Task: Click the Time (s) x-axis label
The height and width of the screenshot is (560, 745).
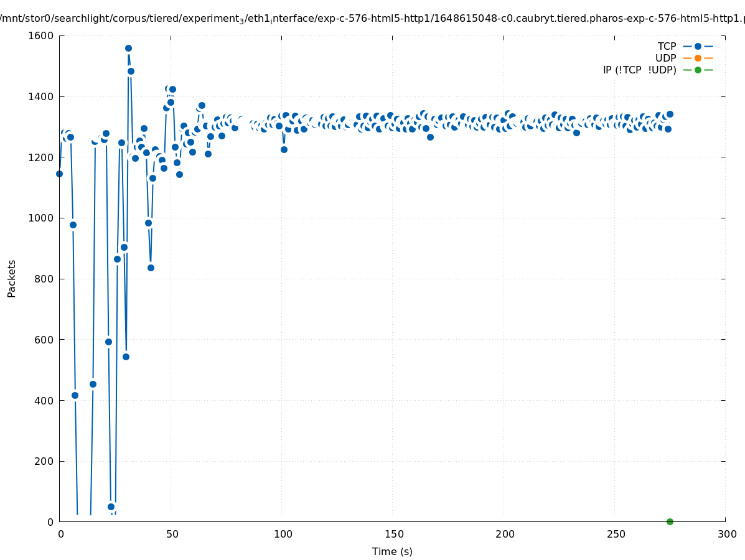Action: click(x=392, y=551)
